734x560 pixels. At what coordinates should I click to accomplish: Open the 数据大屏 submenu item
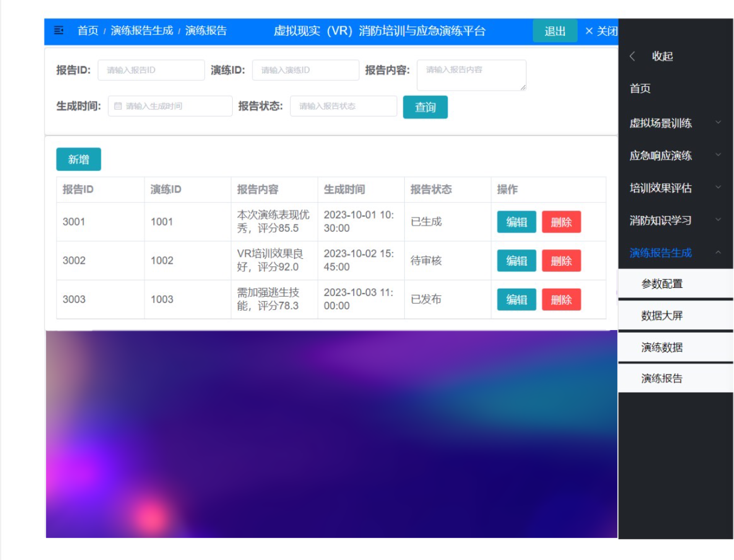coord(662,315)
